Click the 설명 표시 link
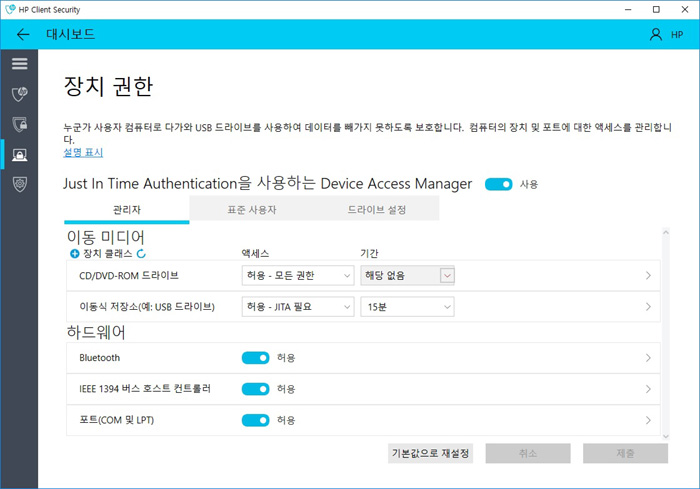700x489 pixels. (83, 153)
